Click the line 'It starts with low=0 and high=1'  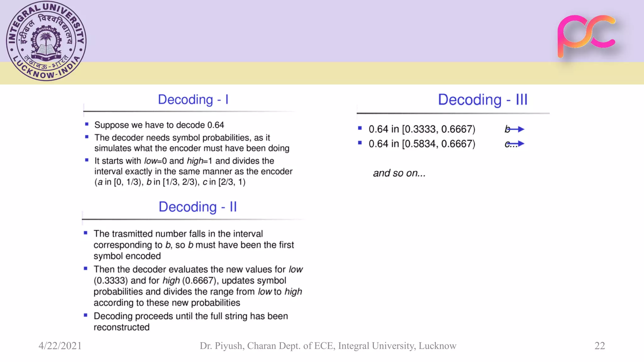tap(184, 161)
